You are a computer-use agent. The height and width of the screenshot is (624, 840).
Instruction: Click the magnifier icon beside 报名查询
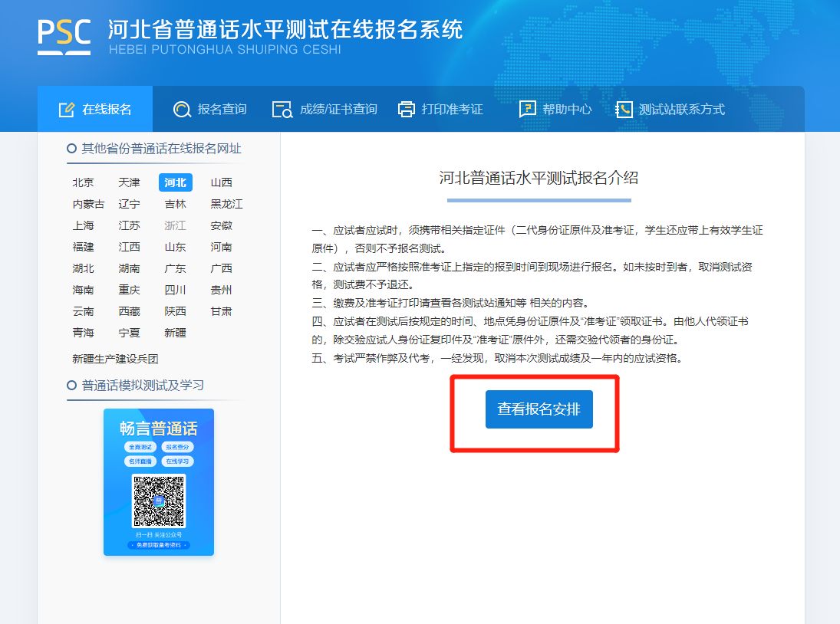[x=182, y=110]
